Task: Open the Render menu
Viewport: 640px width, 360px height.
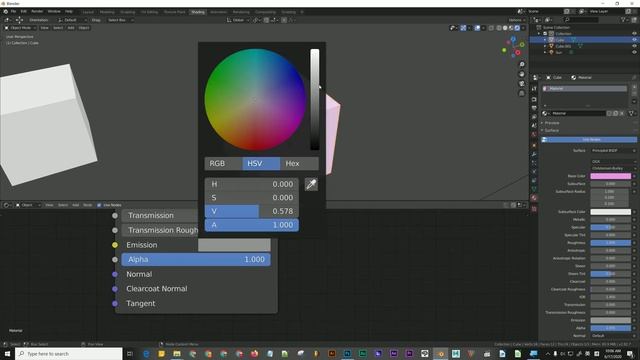Action: pos(37,11)
